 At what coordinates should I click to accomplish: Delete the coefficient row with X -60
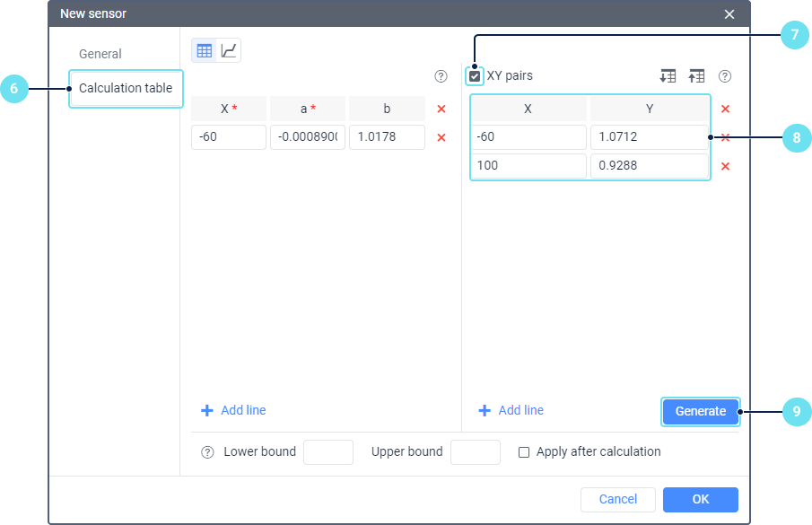click(x=441, y=137)
